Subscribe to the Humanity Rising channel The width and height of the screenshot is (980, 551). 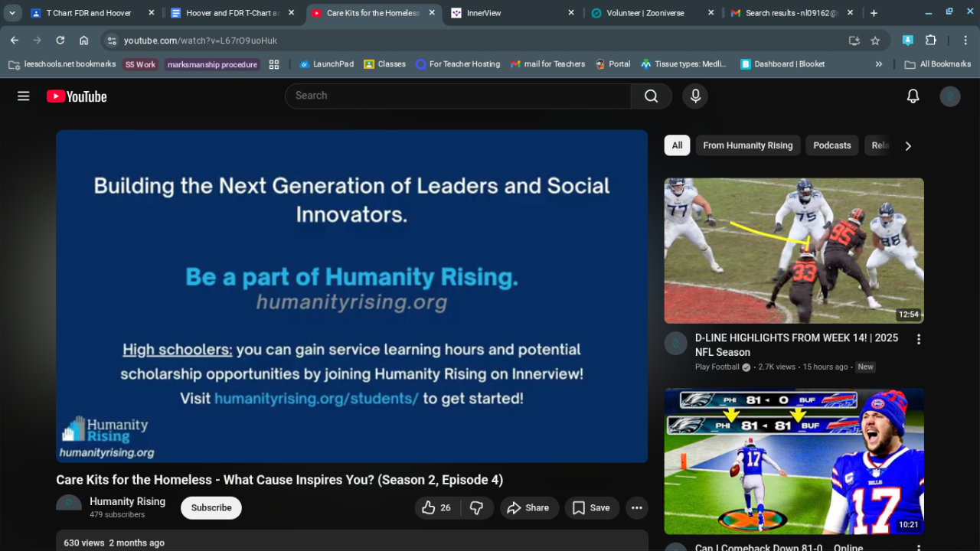(x=211, y=508)
